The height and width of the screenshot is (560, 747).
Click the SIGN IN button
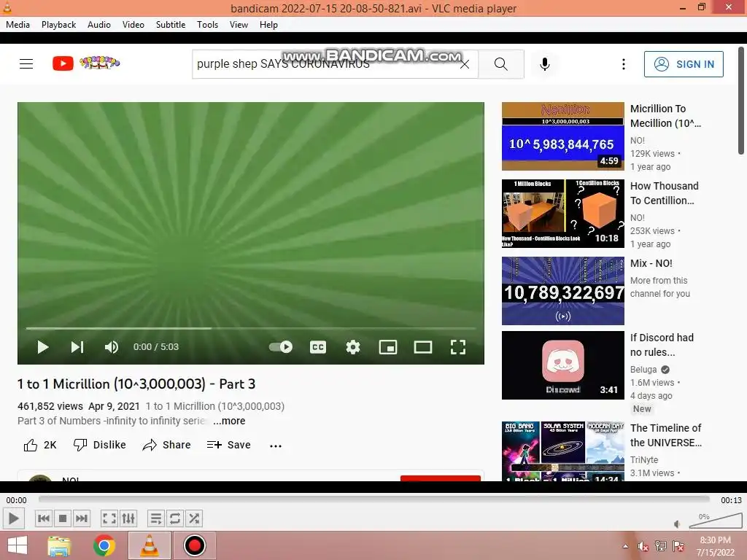click(684, 64)
